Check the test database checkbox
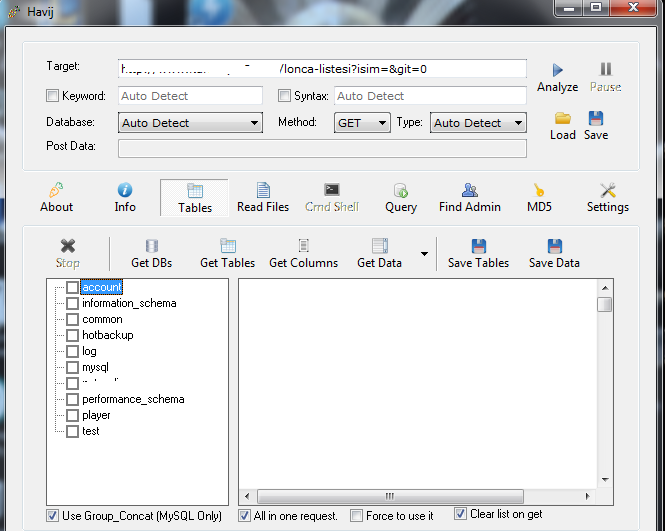This screenshot has height=531, width=665. click(x=73, y=431)
